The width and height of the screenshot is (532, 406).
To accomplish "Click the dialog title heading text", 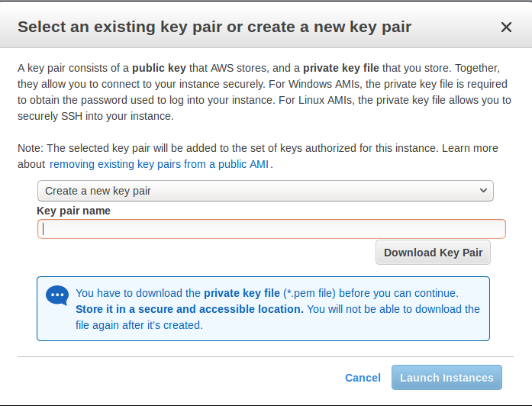I will coord(214,27).
